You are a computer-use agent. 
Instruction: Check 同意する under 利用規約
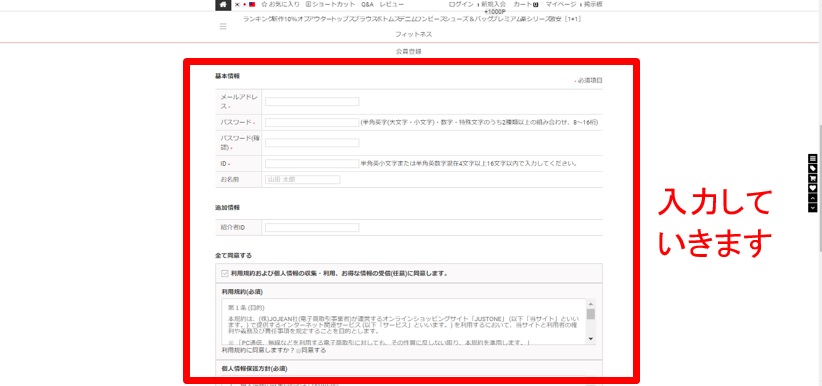point(299,350)
